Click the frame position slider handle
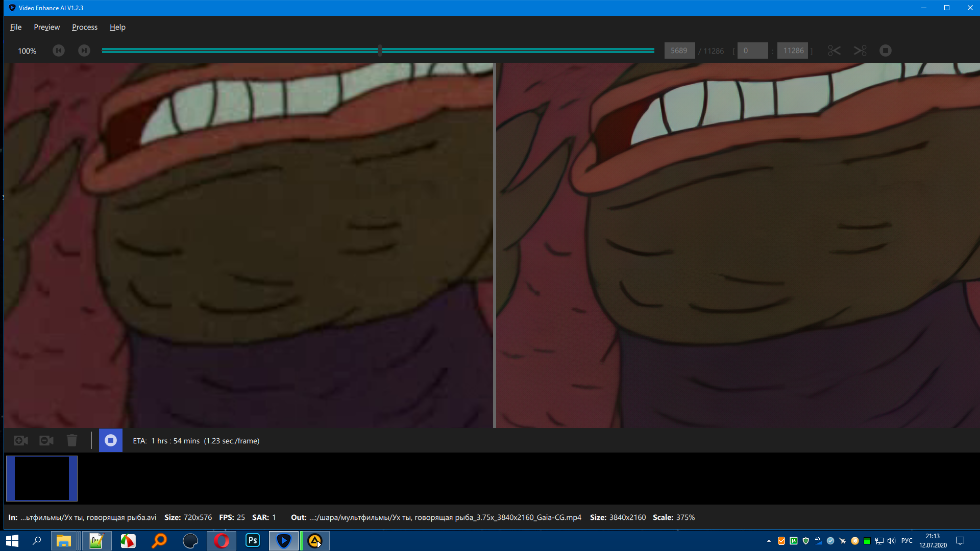This screenshot has width=980, height=551. (380, 51)
